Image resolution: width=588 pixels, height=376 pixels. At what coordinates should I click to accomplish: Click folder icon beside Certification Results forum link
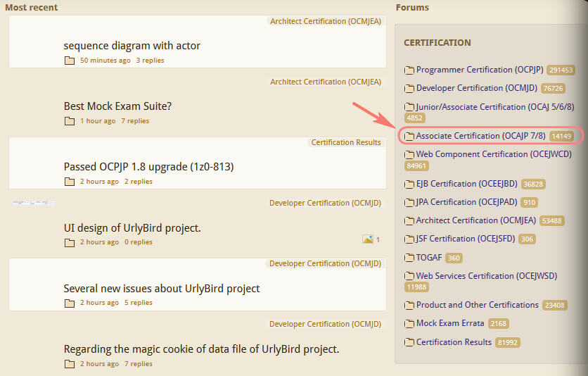point(409,342)
